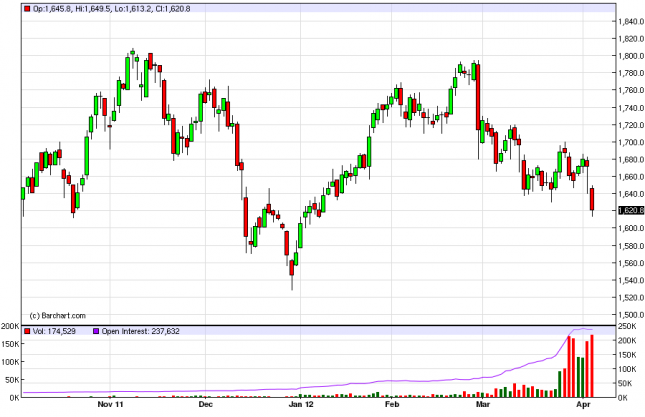Screen dimensions: 645x417
Task: Click the 1,520.0 price axis label
Action: point(631,297)
